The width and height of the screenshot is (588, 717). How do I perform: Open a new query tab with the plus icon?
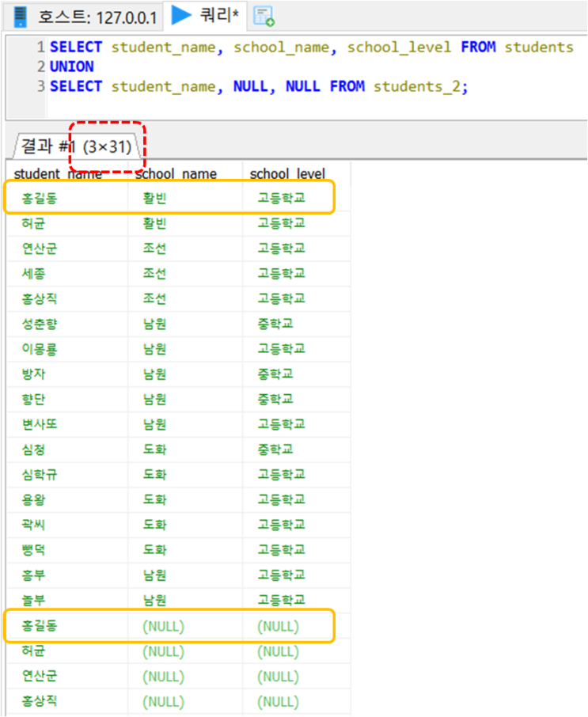264,16
